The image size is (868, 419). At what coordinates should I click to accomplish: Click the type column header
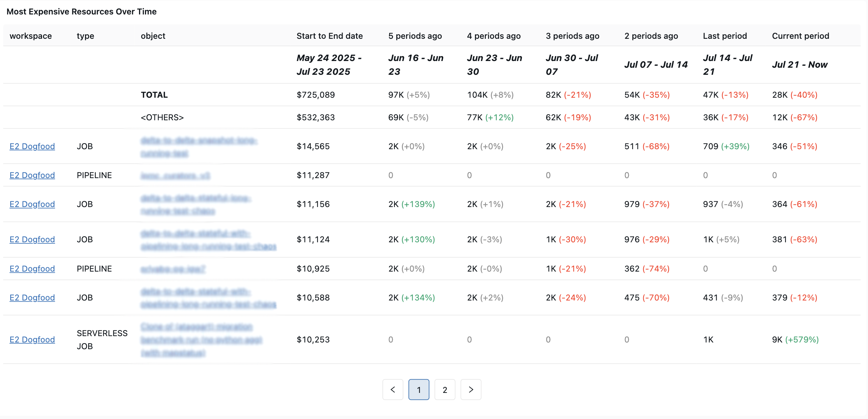(x=85, y=36)
